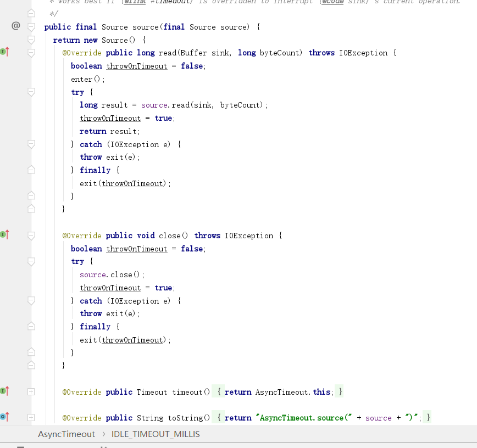Toggle folding of the finally block in read()

(x=31, y=170)
